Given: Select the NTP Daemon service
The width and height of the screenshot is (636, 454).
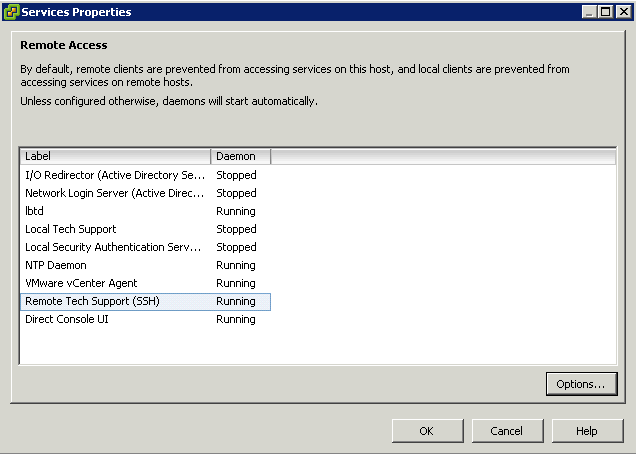Looking at the screenshot, I should coord(145,265).
